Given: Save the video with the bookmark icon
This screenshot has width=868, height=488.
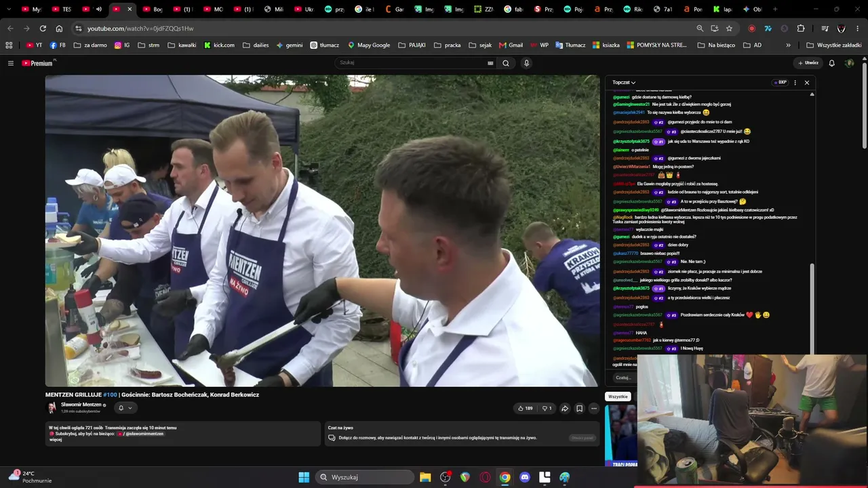Looking at the screenshot, I should [x=579, y=408].
